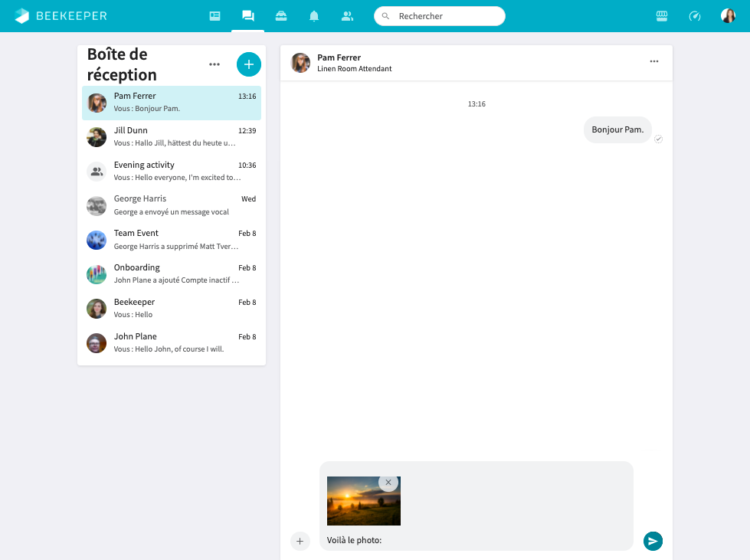This screenshot has height=560, width=750.
Task: Open the inbox options via the three-dot menu
Action: click(214, 64)
